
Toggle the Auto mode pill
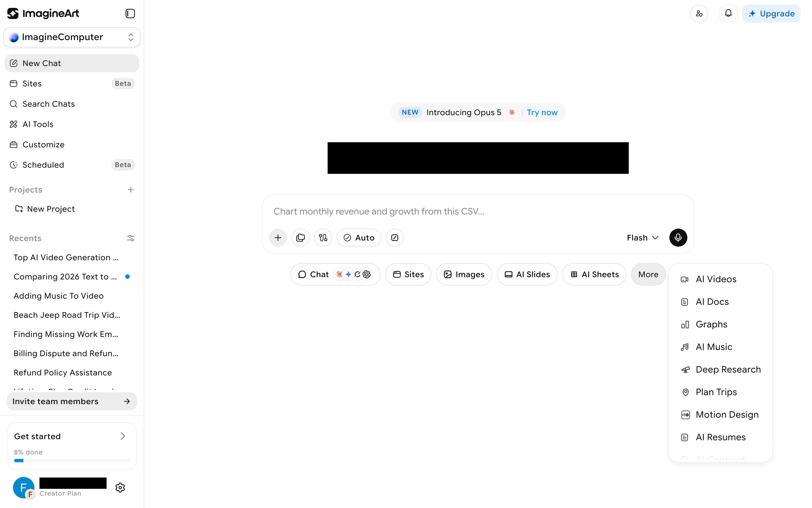359,238
